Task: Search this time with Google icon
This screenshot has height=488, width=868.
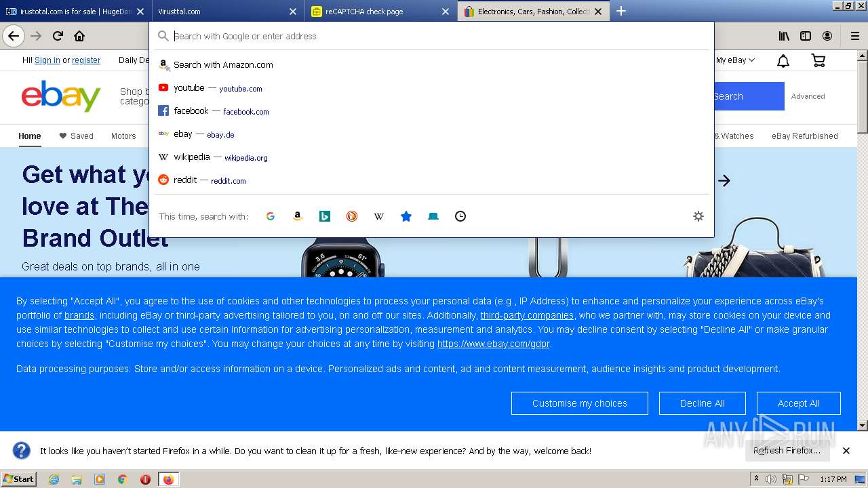Action: 270,216
